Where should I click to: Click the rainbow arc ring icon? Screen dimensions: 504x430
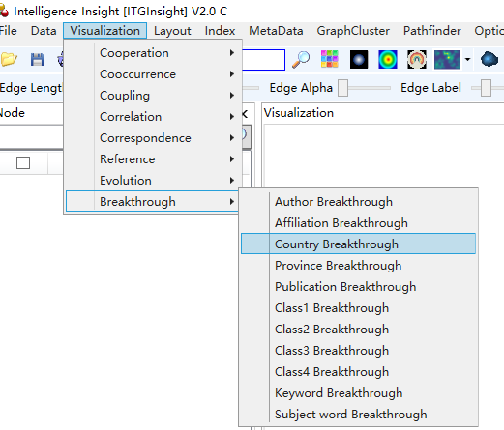coord(417,60)
